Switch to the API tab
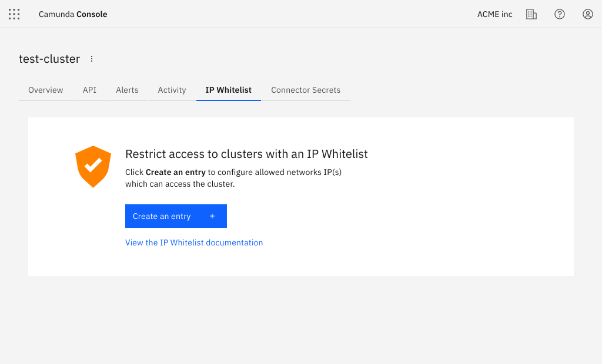The image size is (602, 364). coord(89,90)
